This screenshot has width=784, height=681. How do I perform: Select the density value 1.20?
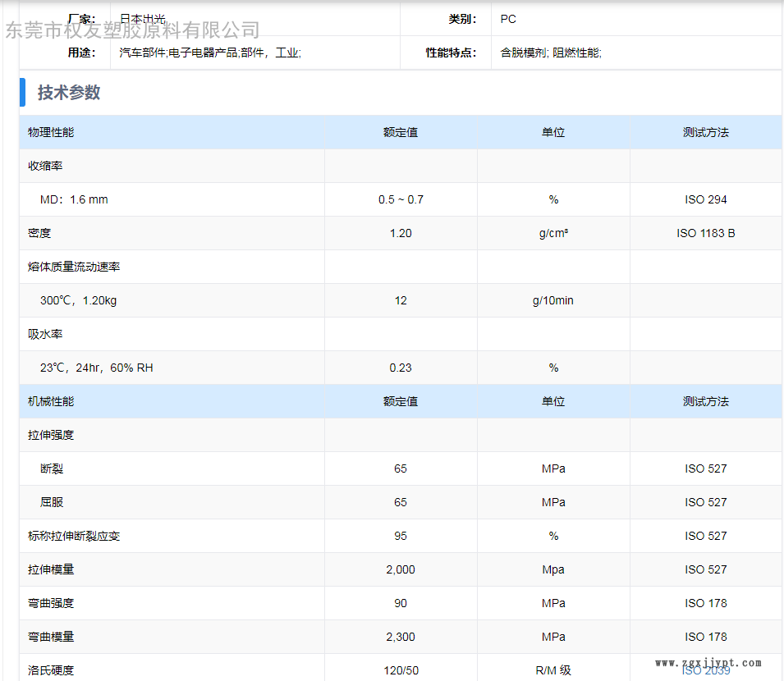pyautogui.click(x=401, y=233)
